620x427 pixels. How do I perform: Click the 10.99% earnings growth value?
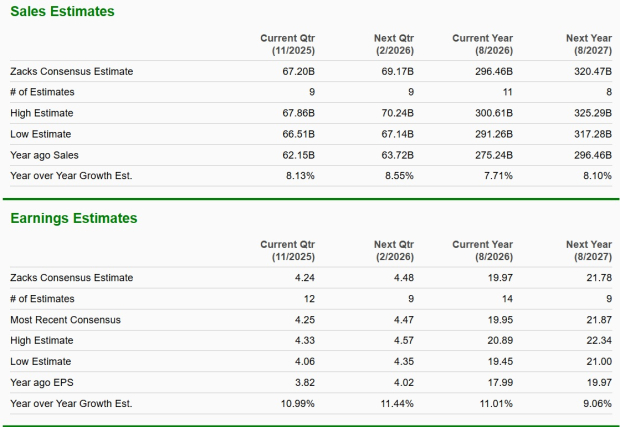pyautogui.click(x=297, y=404)
